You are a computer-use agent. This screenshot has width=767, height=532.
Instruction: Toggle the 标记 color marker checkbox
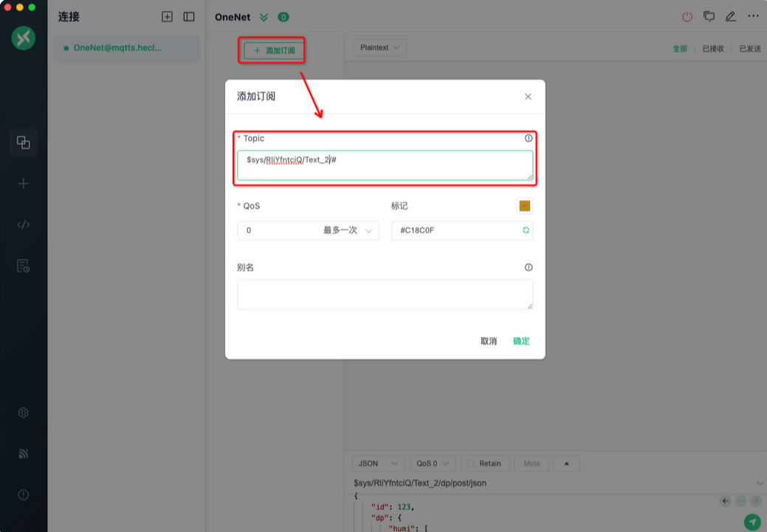pyautogui.click(x=524, y=205)
